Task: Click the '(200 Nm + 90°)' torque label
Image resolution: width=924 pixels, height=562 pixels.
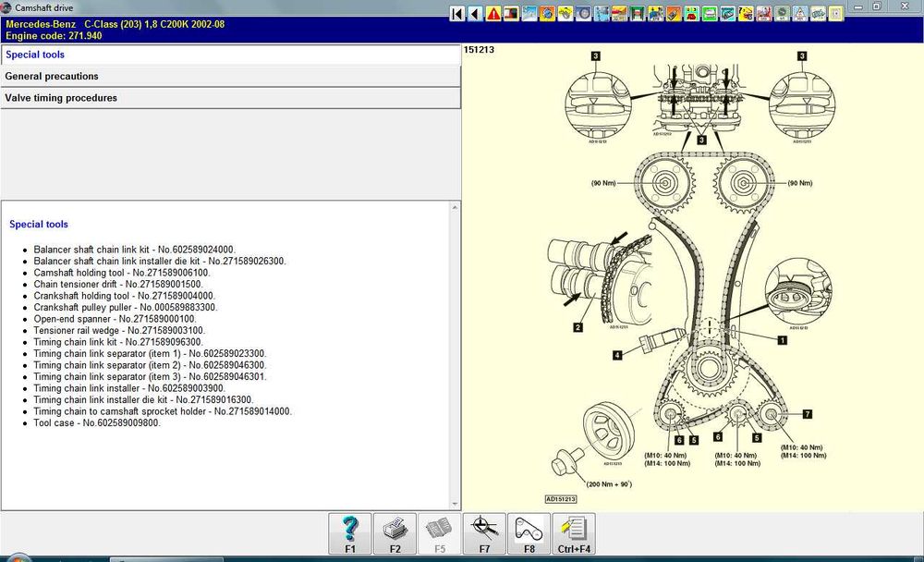Action: 609,484
